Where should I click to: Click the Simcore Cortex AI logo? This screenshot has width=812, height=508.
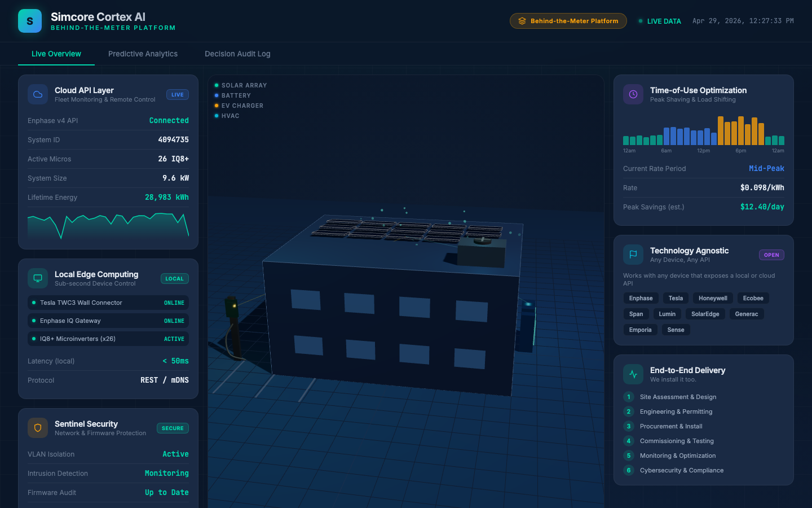(x=30, y=20)
